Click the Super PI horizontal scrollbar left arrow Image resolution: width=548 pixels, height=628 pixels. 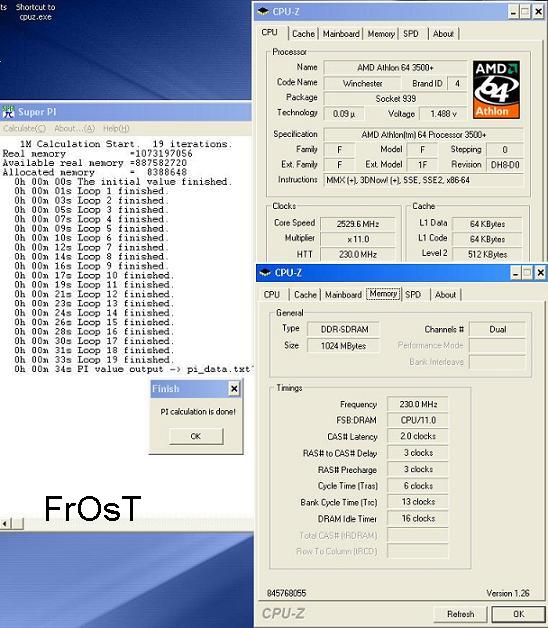(x=5, y=523)
